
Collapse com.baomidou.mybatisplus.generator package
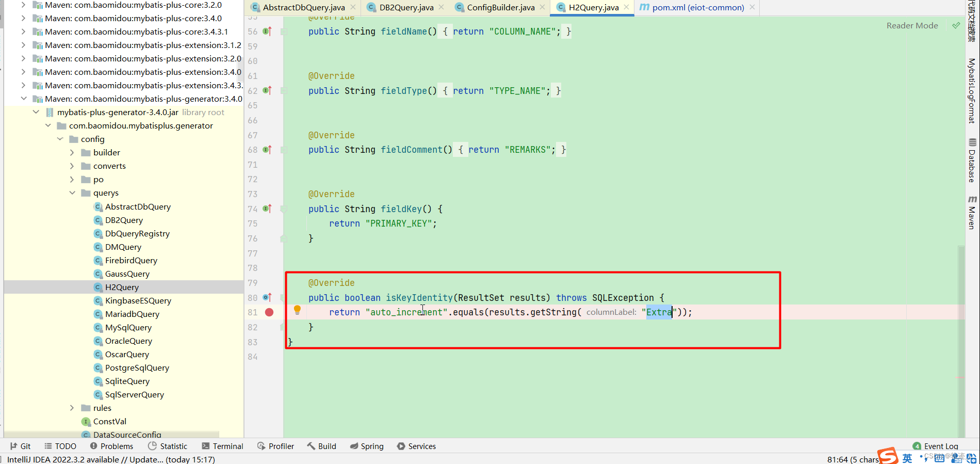(x=48, y=125)
